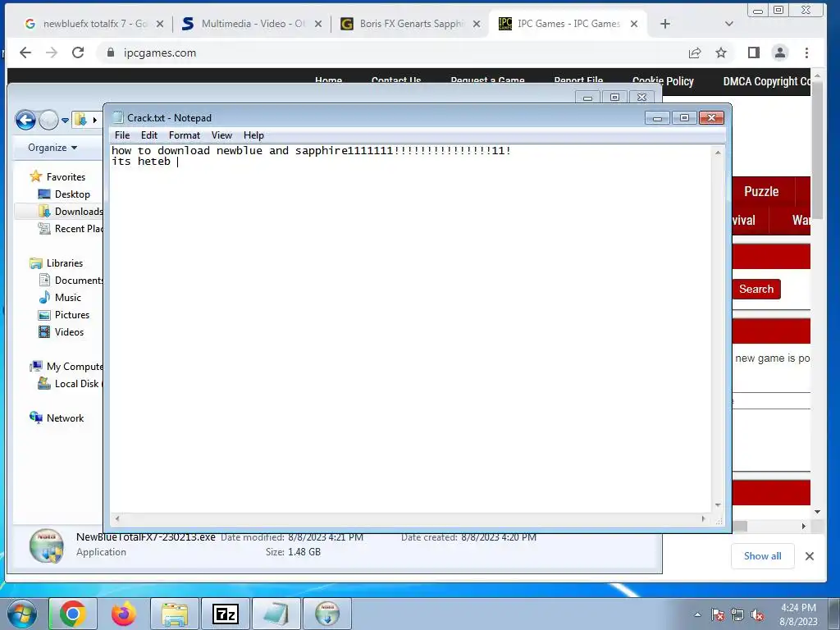Open Puzzle category on website
Image resolution: width=840 pixels, height=630 pixels.
pyautogui.click(x=761, y=191)
